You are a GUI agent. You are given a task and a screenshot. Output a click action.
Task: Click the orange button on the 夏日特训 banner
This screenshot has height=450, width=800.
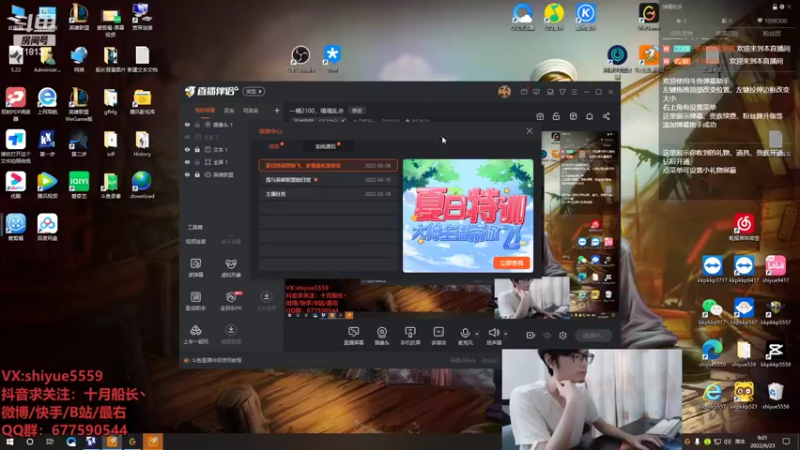511,263
